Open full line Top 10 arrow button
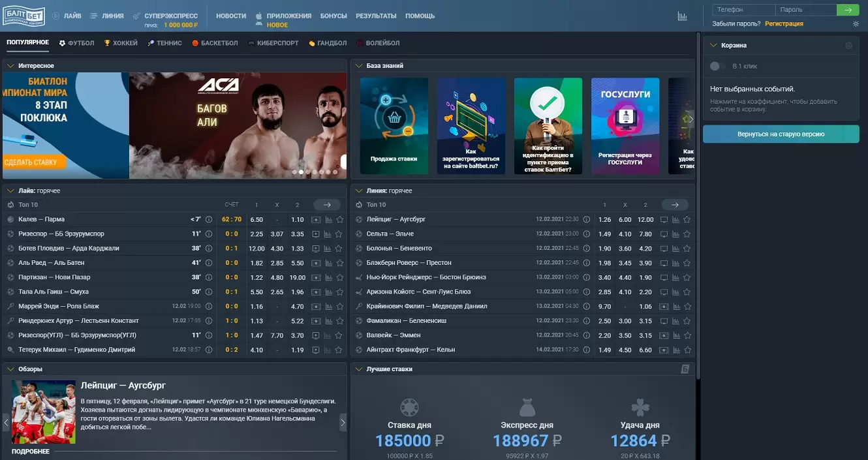The width and height of the screenshot is (868, 460). (675, 205)
